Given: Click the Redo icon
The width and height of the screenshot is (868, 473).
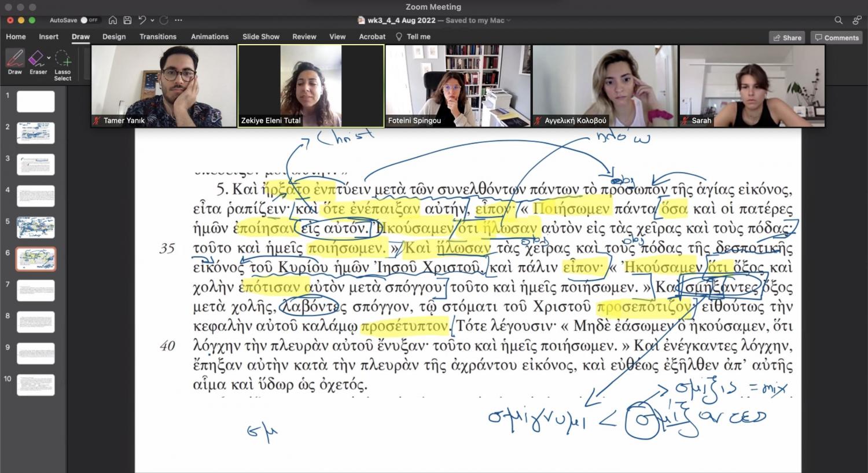Looking at the screenshot, I should click(x=164, y=20).
